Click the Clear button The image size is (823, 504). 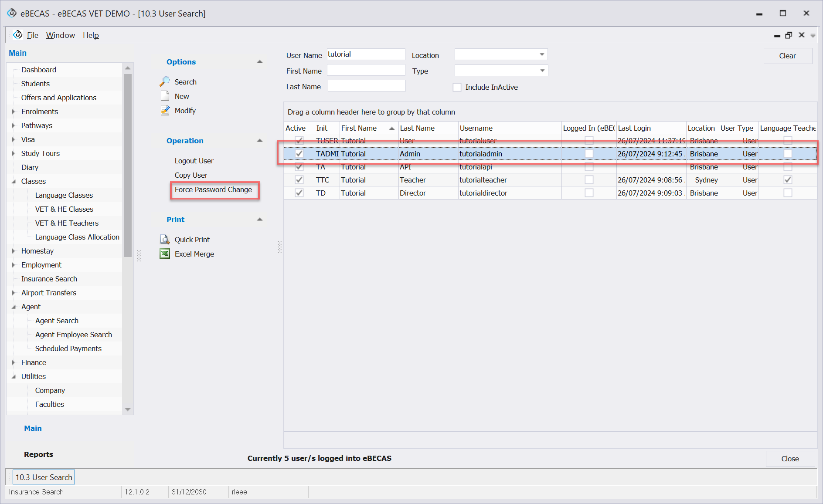(787, 56)
